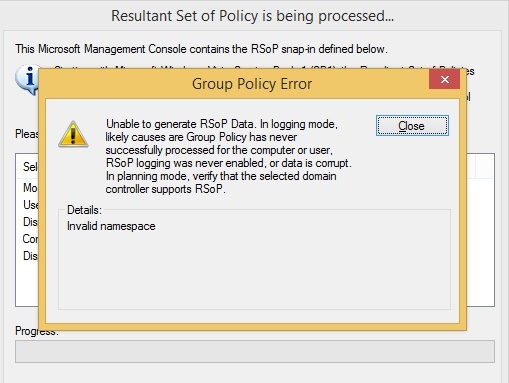Image resolution: width=509 pixels, height=383 pixels.
Task: Click the 'Sel' column header in list
Action: click(30, 166)
